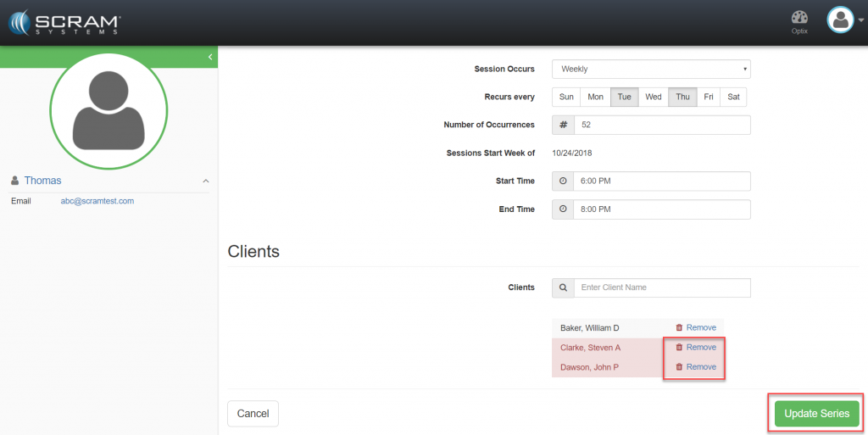Click the SCRAM Systems logo
Image resolution: width=868 pixels, height=435 pixels.
pyautogui.click(x=64, y=22)
